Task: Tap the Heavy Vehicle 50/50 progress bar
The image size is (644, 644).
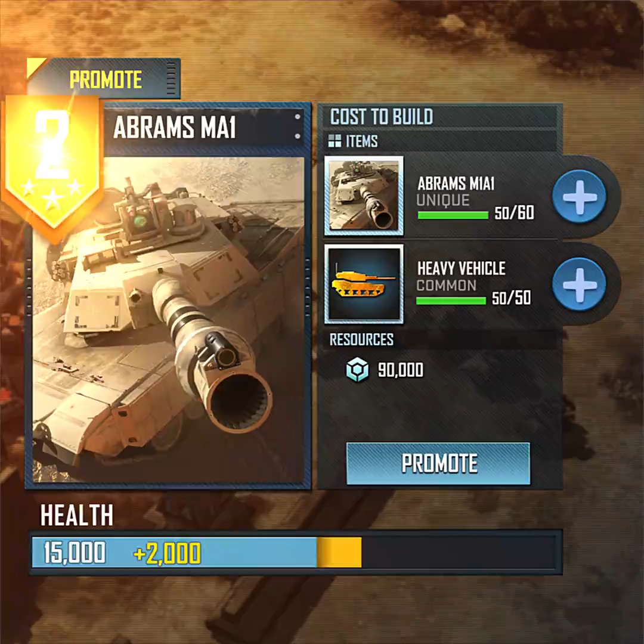Action: 451,301
